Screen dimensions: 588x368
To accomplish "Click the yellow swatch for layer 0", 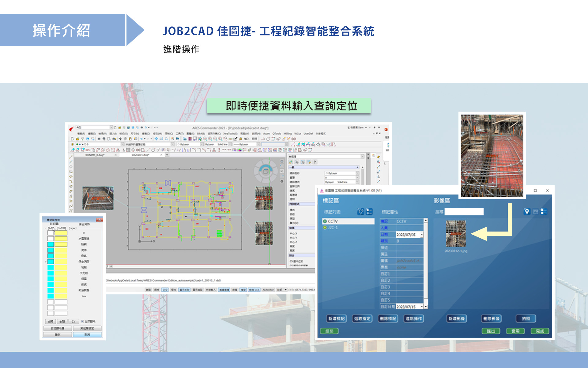I will [61, 233].
